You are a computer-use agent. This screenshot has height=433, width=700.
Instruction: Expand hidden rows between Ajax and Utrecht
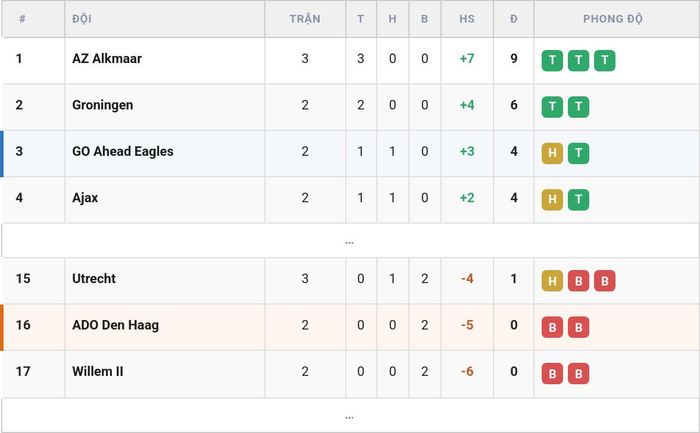tap(350, 241)
